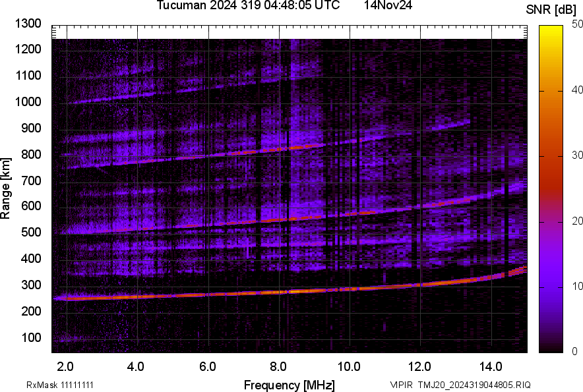Select the 700 range axis tick label
Screen dimensions: 583x392
click(x=32, y=181)
